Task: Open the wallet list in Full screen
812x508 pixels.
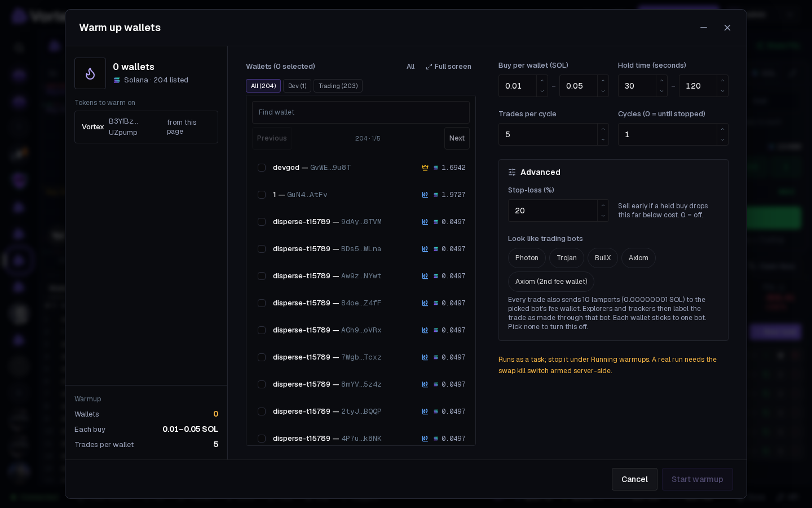Action: [x=448, y=67]
